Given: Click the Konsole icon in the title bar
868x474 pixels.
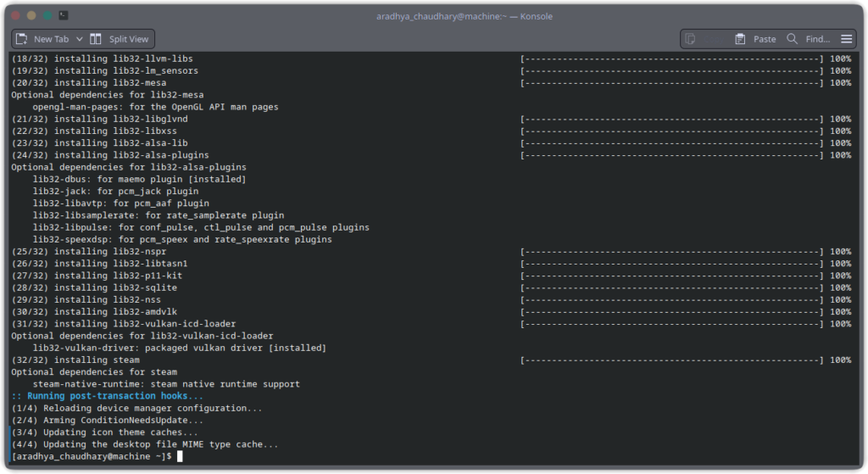Looking at the screenshot, I should coord(64,15).
